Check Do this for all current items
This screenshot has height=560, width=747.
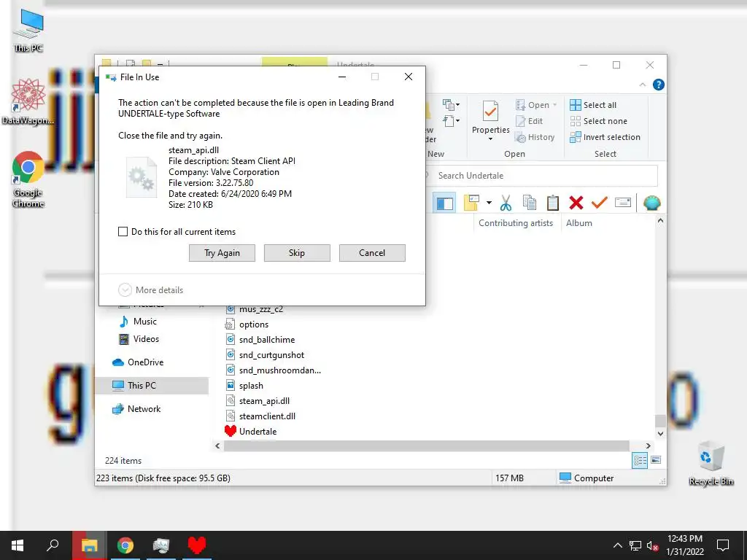point(123,231)
